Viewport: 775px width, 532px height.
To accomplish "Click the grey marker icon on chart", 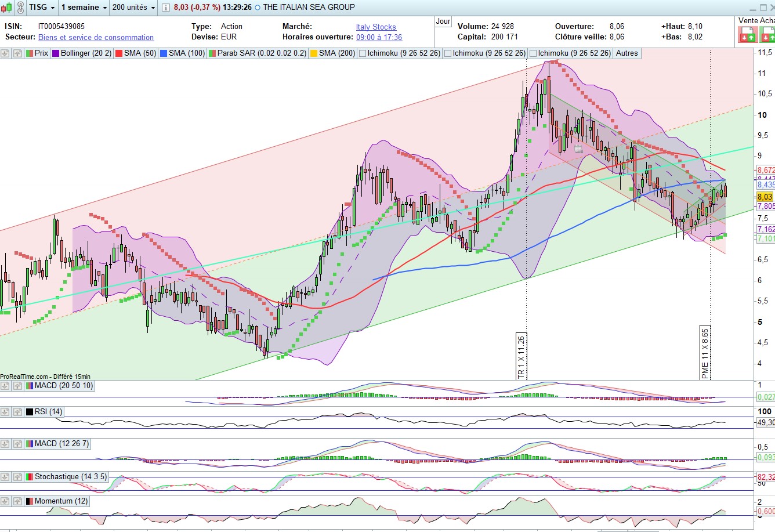I will click(578, 150).
